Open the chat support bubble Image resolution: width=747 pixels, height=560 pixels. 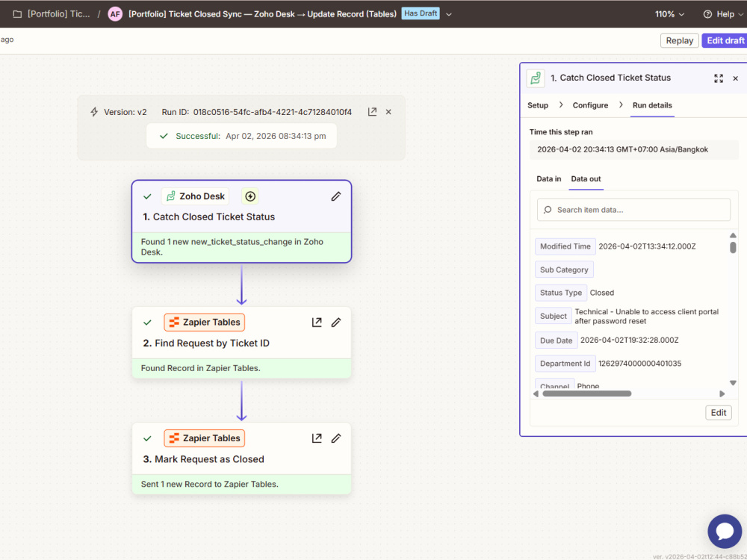click(x=725, y=532)
